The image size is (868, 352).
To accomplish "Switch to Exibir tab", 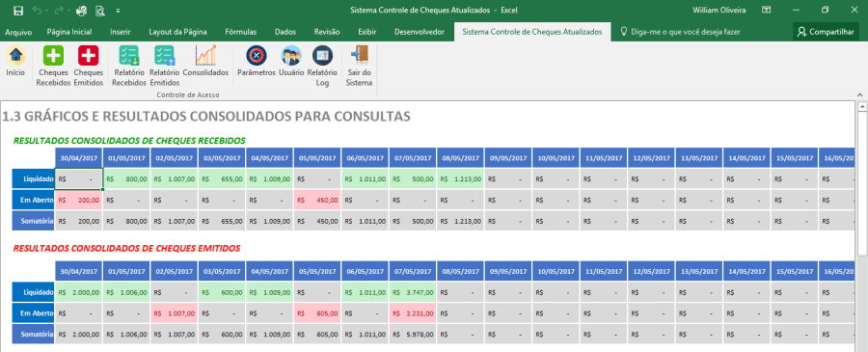I will 367,32.
